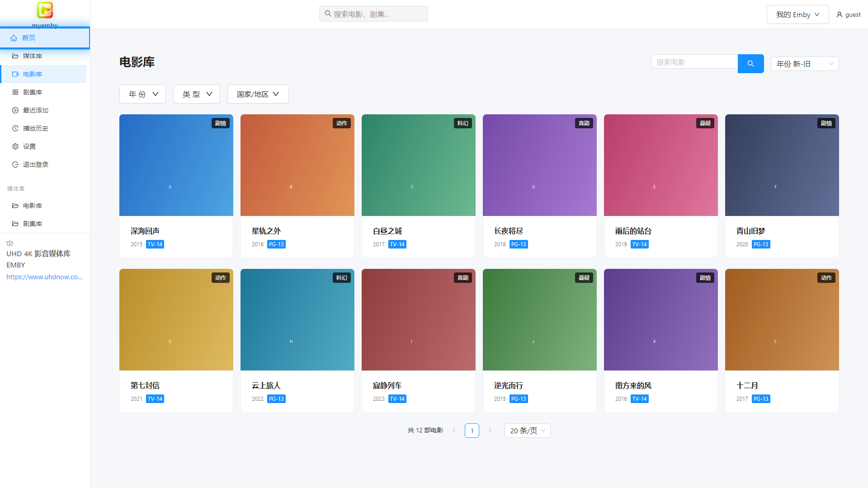This screenshot has height=488, width=868.
Task: Open the 南方来的风 movie poster
Action: coord(661,319)
